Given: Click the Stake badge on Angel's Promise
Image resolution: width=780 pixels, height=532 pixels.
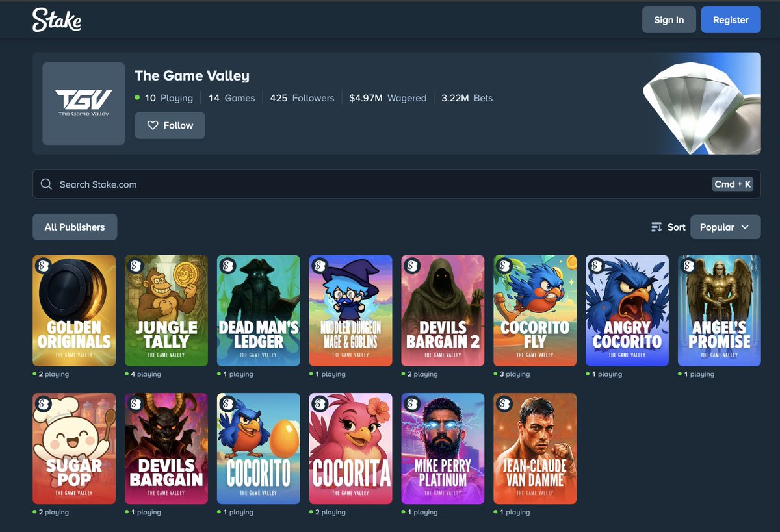Looking at the screenshot, I should coord(690,266).
